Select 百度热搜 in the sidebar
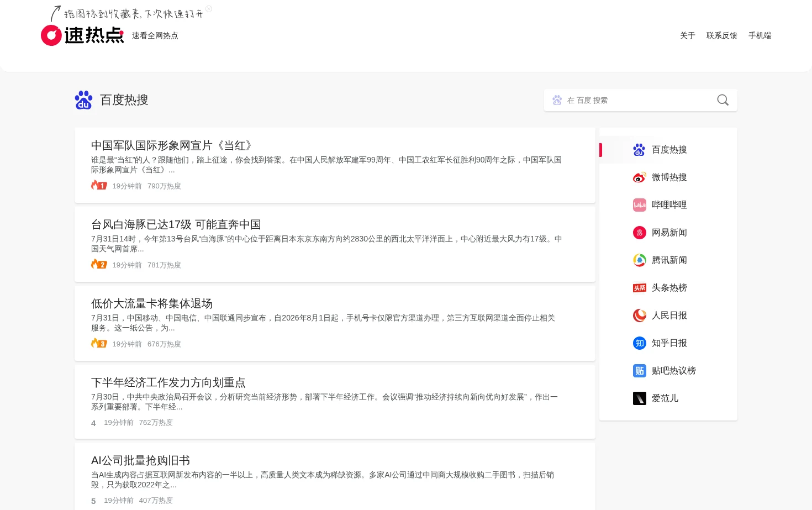Image resolution: width=812 pixels, height=510 pixels. tap(668, 150)
